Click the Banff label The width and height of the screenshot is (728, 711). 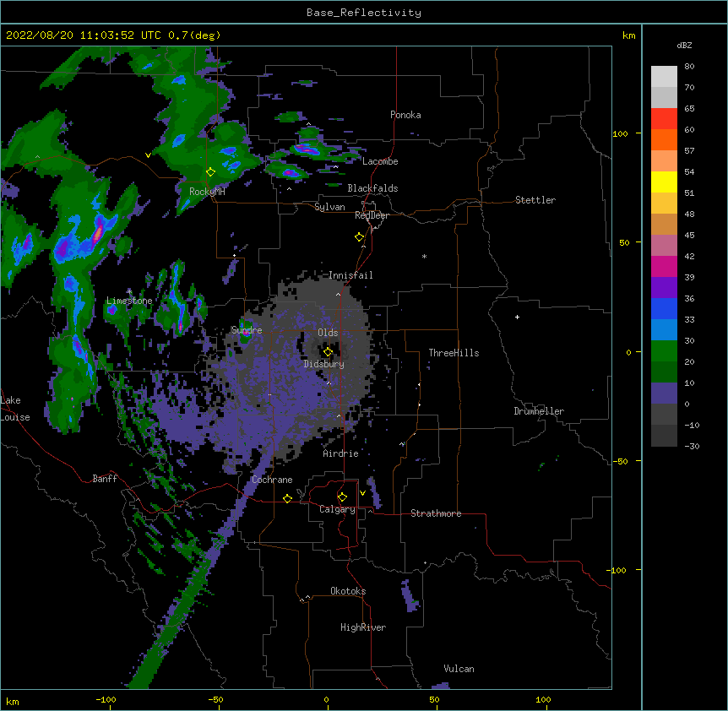(105, 479)
